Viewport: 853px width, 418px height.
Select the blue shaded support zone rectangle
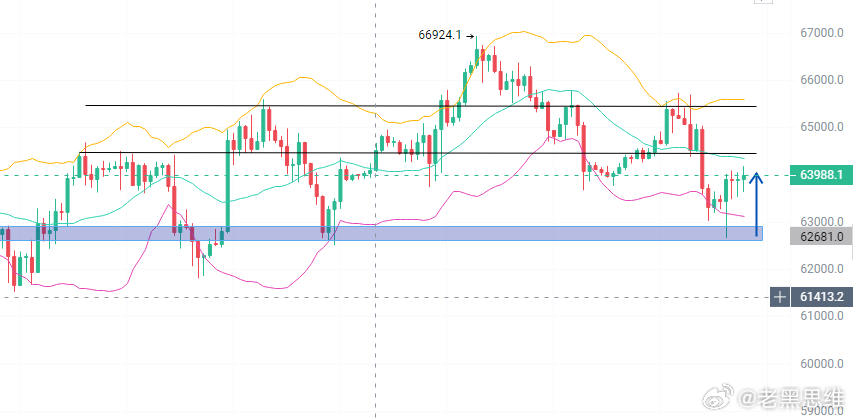(x=381, y=233)
